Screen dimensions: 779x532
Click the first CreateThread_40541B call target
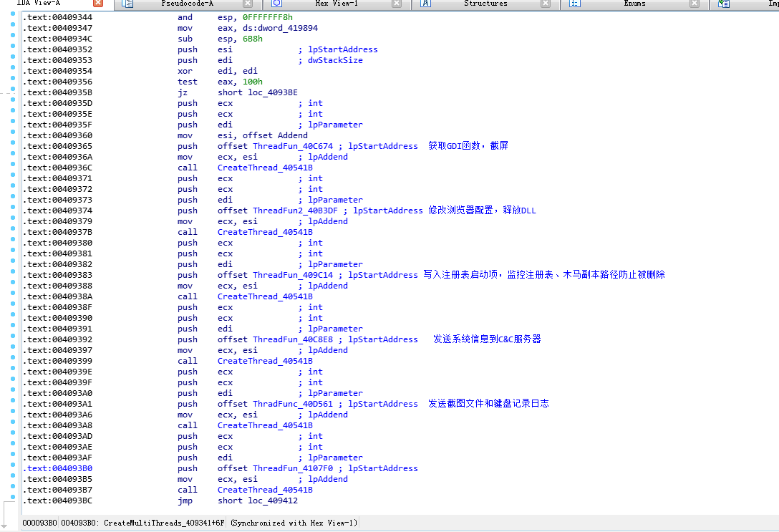coord(265,168)
